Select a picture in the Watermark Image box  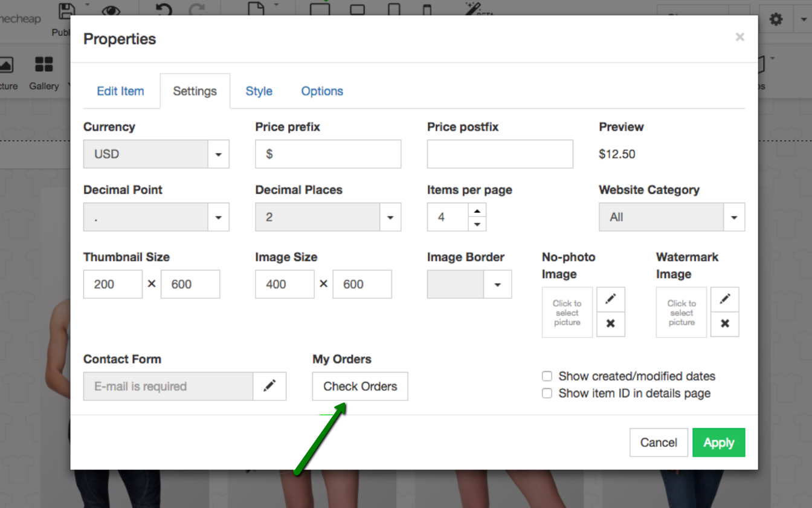tap(681, 313)
